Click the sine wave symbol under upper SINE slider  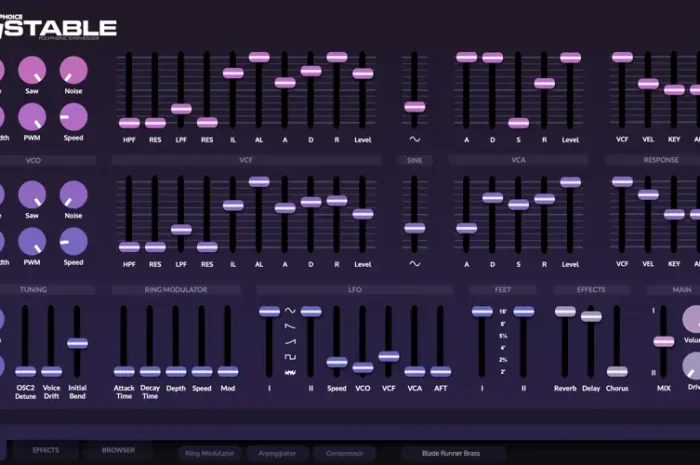pos(414,139)
